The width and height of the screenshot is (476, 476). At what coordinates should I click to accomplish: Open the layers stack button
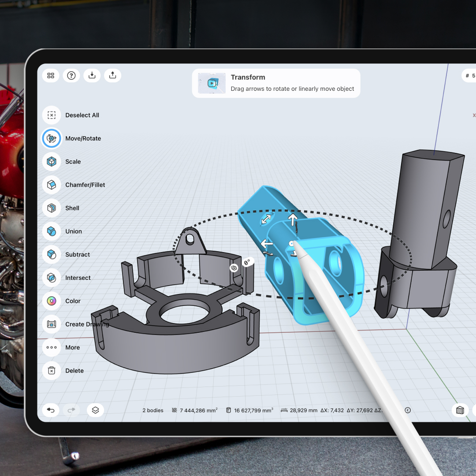[95, 410]
